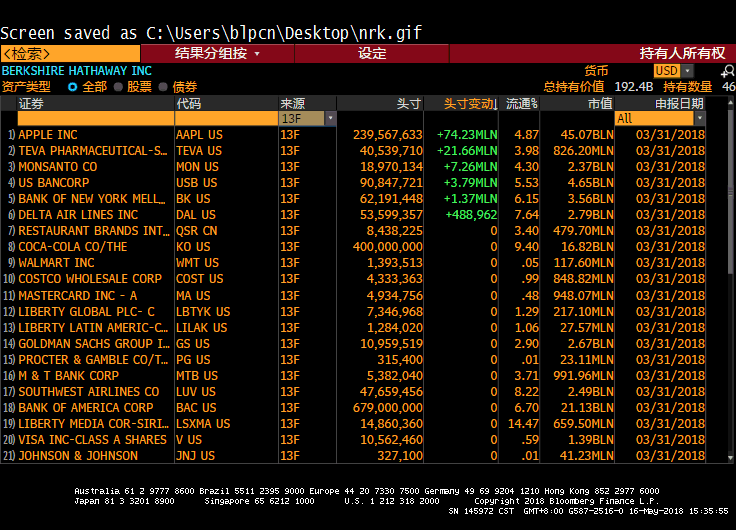Open the DELTA AIR LINES INC row
This screenshot has height=530, width=736.
coord(353,215)
